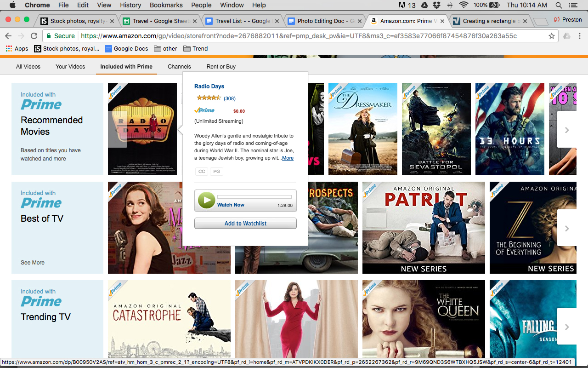This screenshot has width=588, height=368.
Task: Open the Trend bookmarks folder
Action: pos(196,48)
